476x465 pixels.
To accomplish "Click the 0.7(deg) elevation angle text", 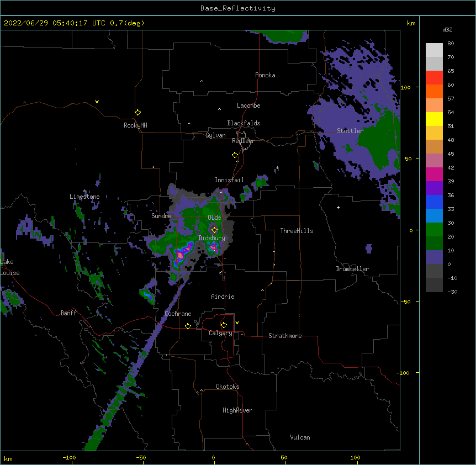I will coord(127,23).
